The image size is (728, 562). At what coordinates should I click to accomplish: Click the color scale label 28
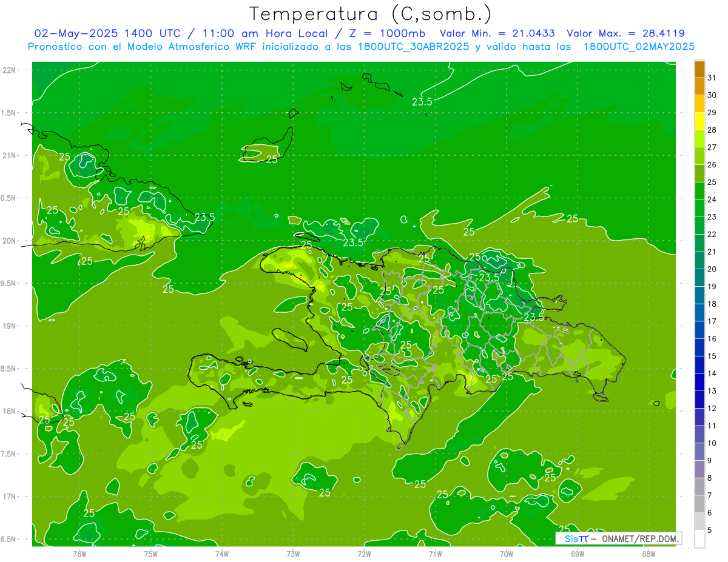(x=712, y=130)
